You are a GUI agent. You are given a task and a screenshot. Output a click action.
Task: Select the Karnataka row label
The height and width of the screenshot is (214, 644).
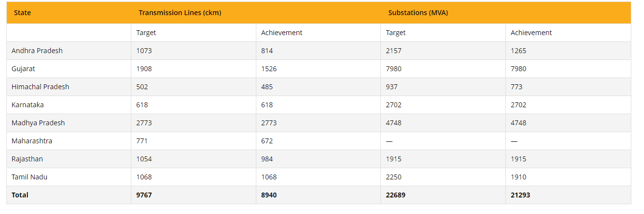click(28, 105)
